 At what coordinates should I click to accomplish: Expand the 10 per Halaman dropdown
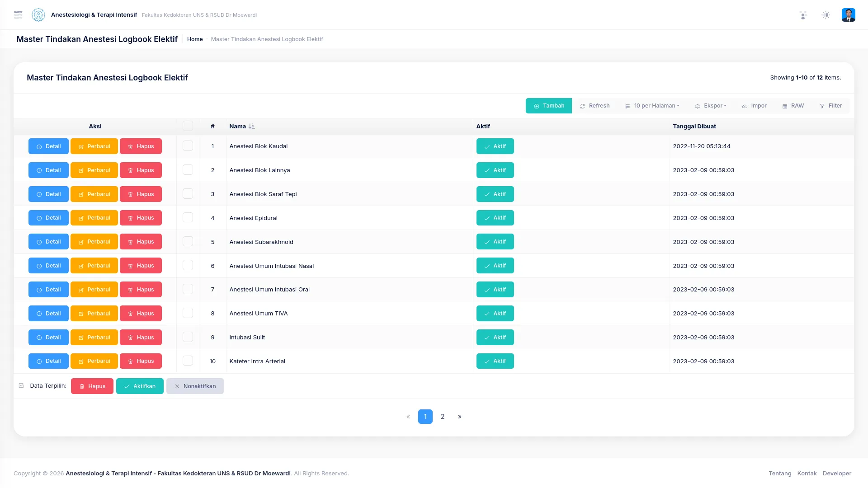point(652,106)
